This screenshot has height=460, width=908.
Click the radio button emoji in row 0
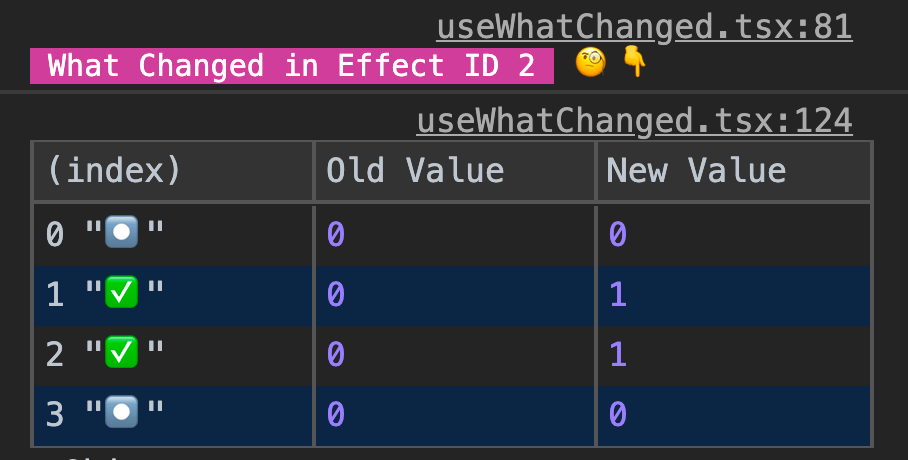pos(122,232)
